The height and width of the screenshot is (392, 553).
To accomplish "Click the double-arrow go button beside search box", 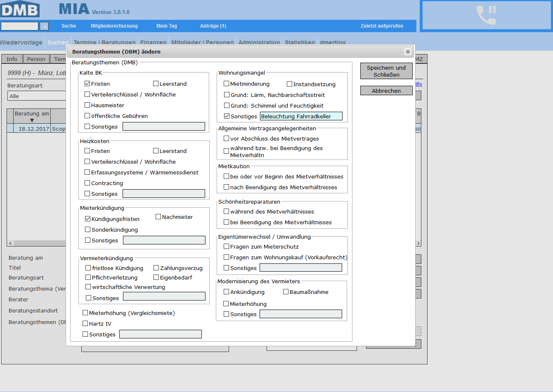I will click(44, 26).
